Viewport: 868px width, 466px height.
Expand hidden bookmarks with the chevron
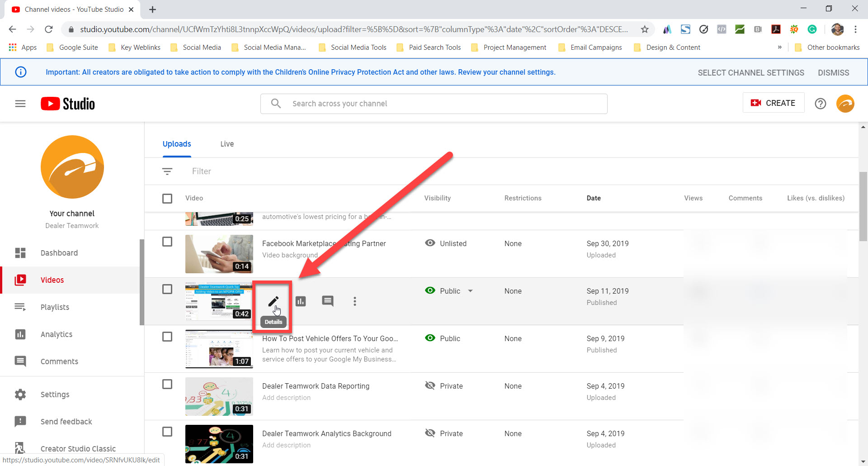tap(780, 47)
